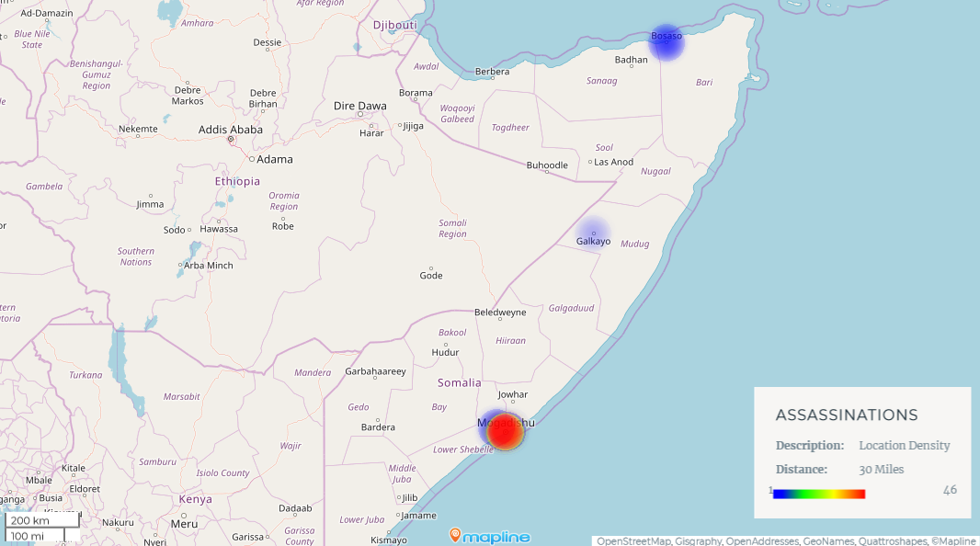The image size is (980, 546).
Task: Click the orange Mapline pin logo
Action: 455,535
